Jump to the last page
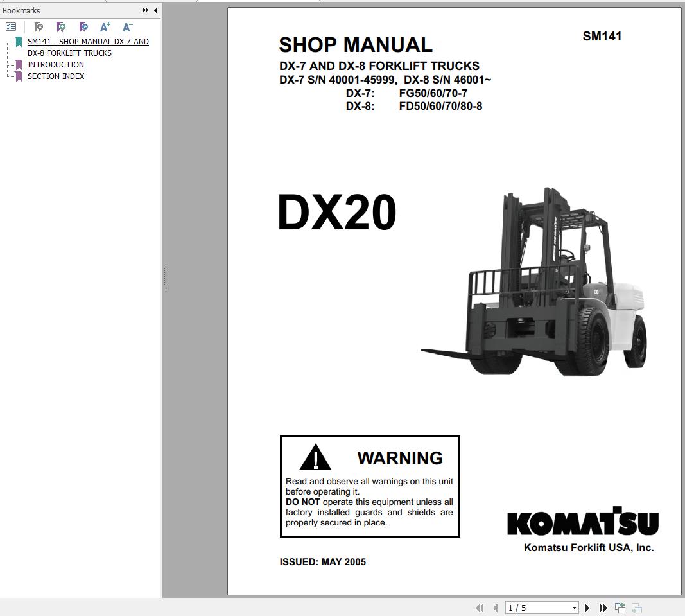This screenshot has height=616, width=685. [603, 608]
